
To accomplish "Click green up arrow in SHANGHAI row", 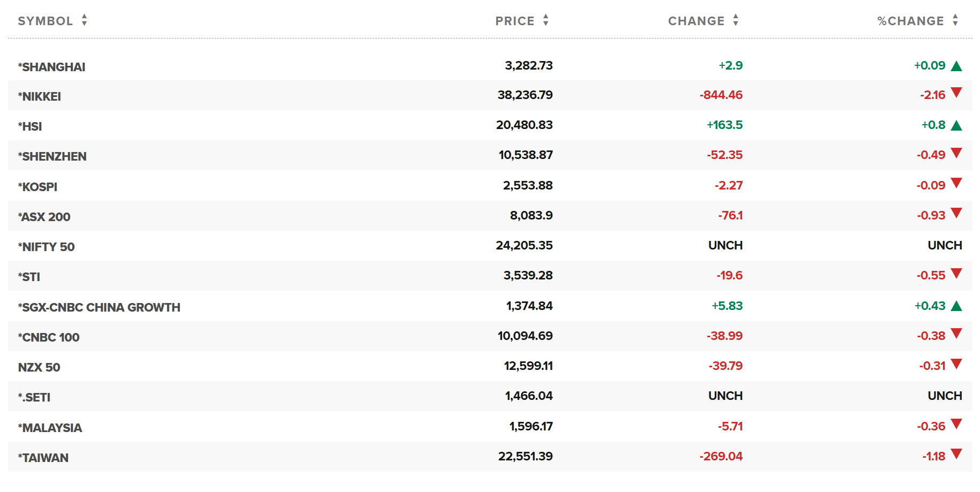I will pyautogui.click(x=956, y=66).
